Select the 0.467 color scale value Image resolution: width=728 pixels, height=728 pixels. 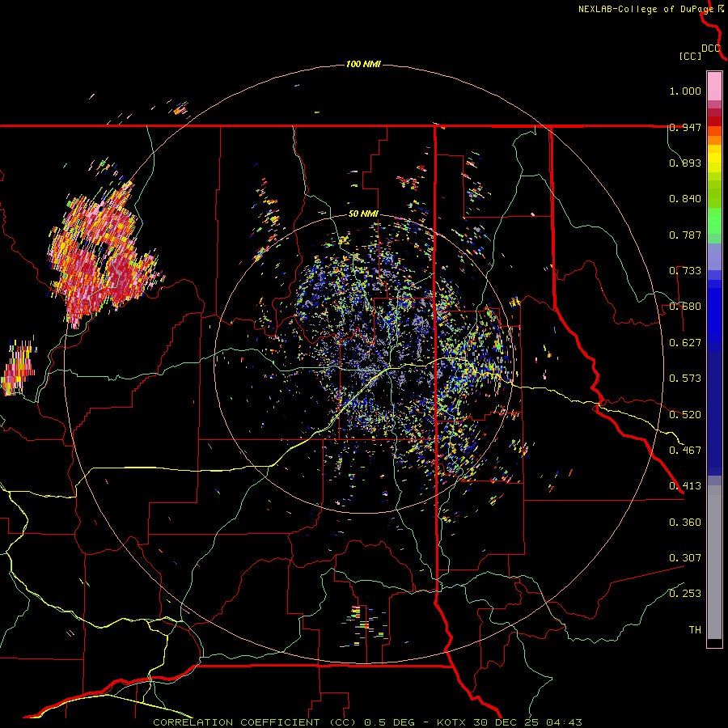(x=685, y=451)
